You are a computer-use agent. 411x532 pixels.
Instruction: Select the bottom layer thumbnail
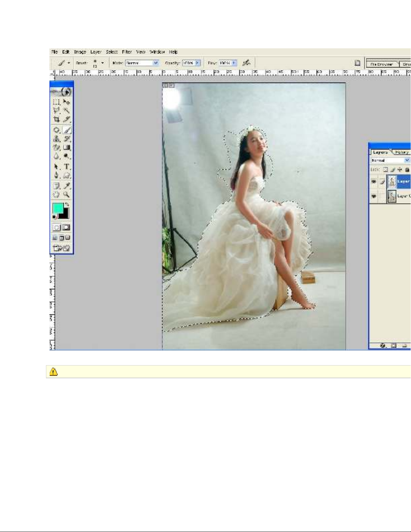click(x=392, y=196)
